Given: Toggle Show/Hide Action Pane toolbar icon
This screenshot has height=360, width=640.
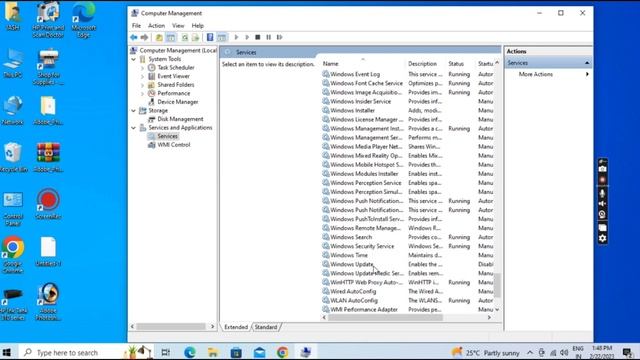Looking at the screenshot, I should [222, 37].
